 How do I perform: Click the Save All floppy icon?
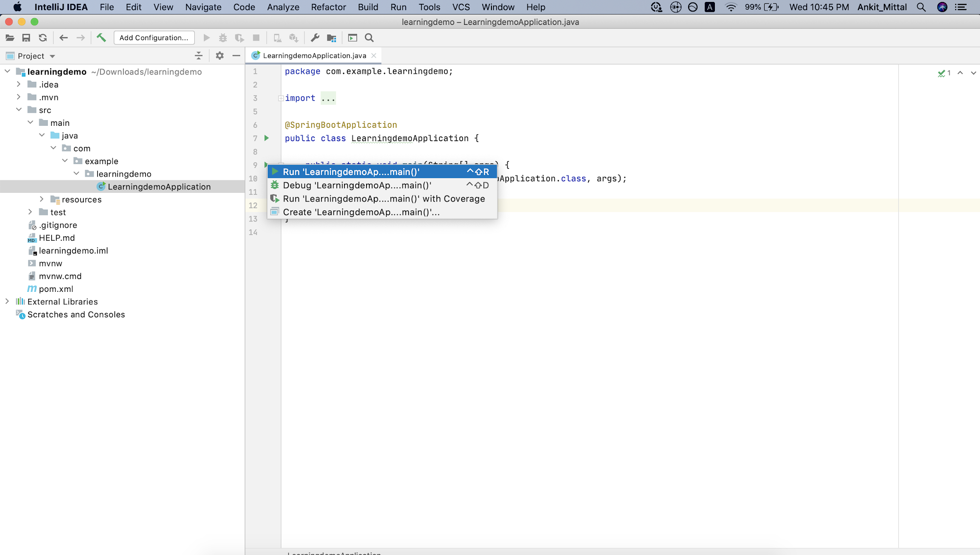tap(26, 38)
